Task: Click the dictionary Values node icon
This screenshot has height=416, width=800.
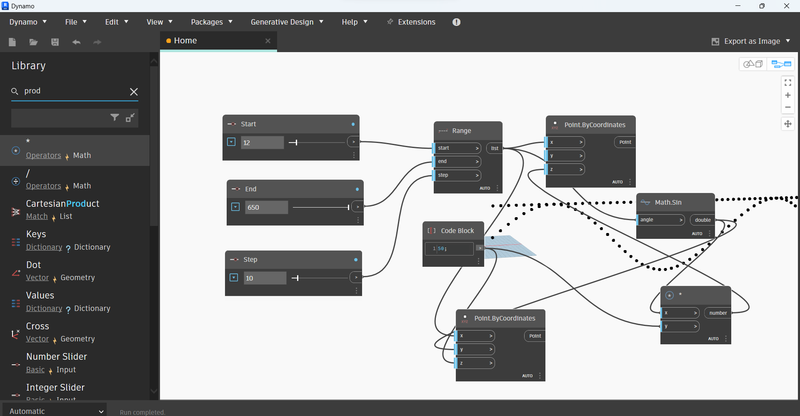Action: coord(16,304)
